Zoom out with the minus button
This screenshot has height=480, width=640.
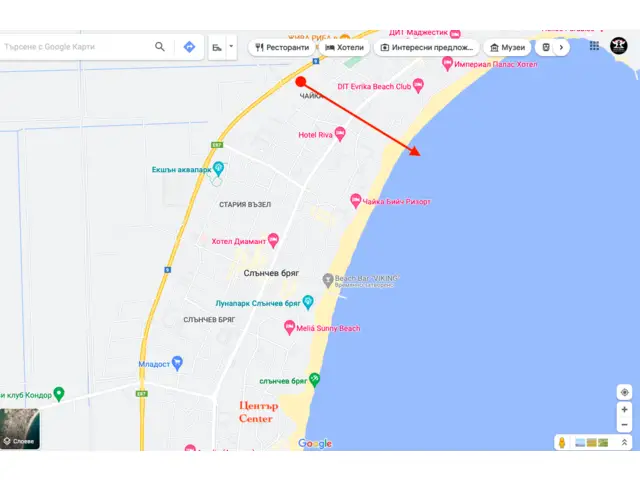pos(624,424)
